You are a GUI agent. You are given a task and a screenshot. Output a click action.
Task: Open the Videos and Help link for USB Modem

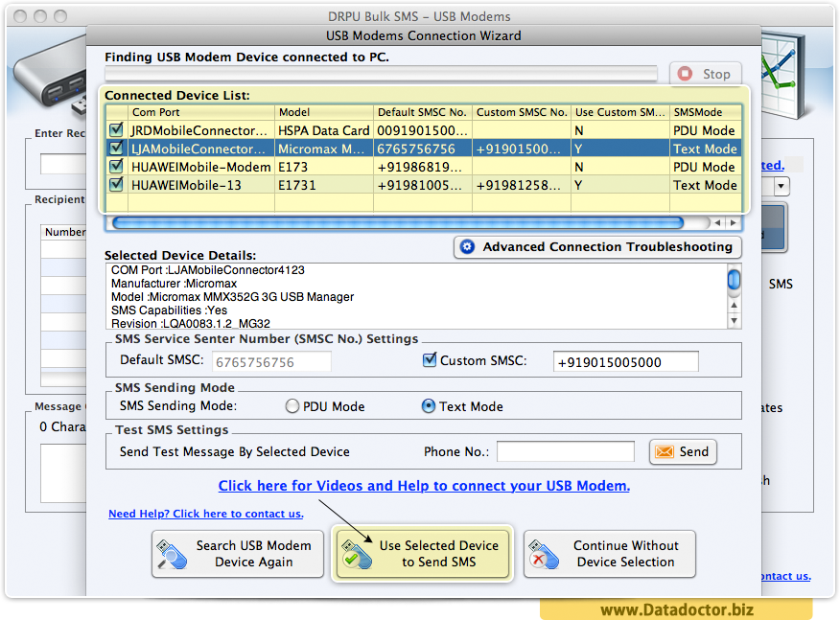point(423,486)
